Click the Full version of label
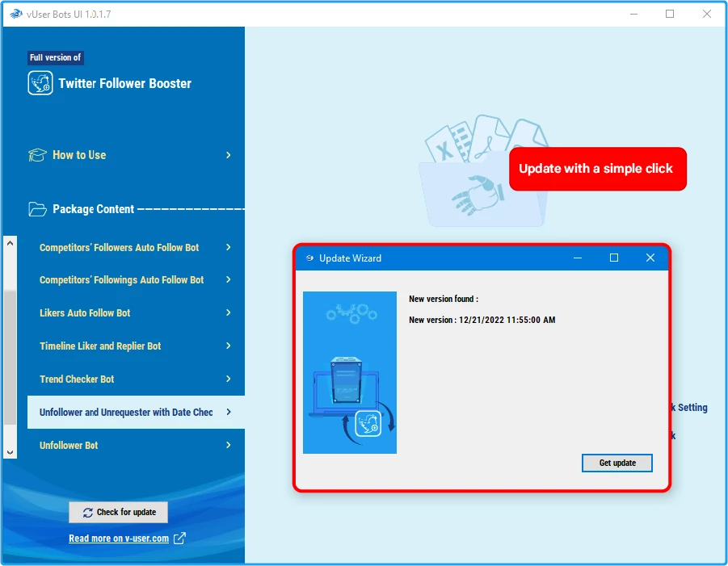 tap(55, 57)
